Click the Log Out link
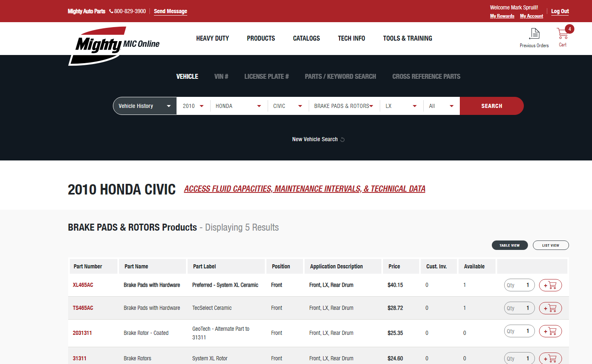This screenshot has height=364, width=592. tap(560, 11)
